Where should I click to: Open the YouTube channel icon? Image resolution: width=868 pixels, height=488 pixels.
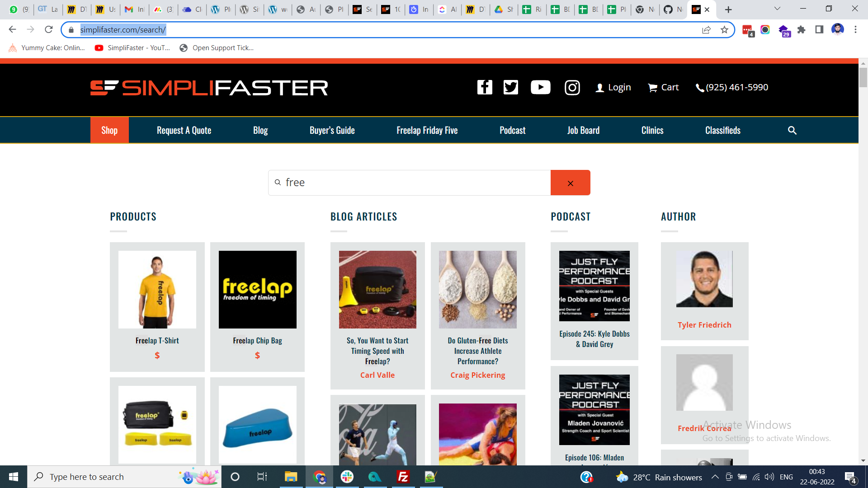pos(540,87)
